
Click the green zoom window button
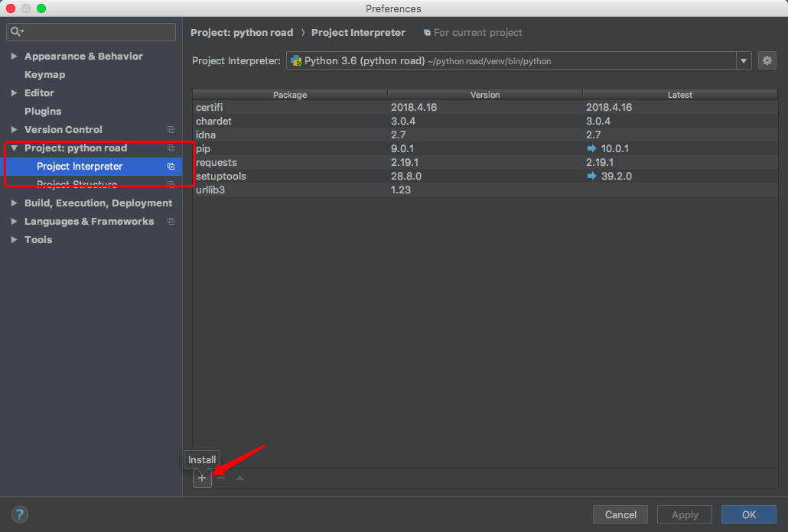point(41,8)
